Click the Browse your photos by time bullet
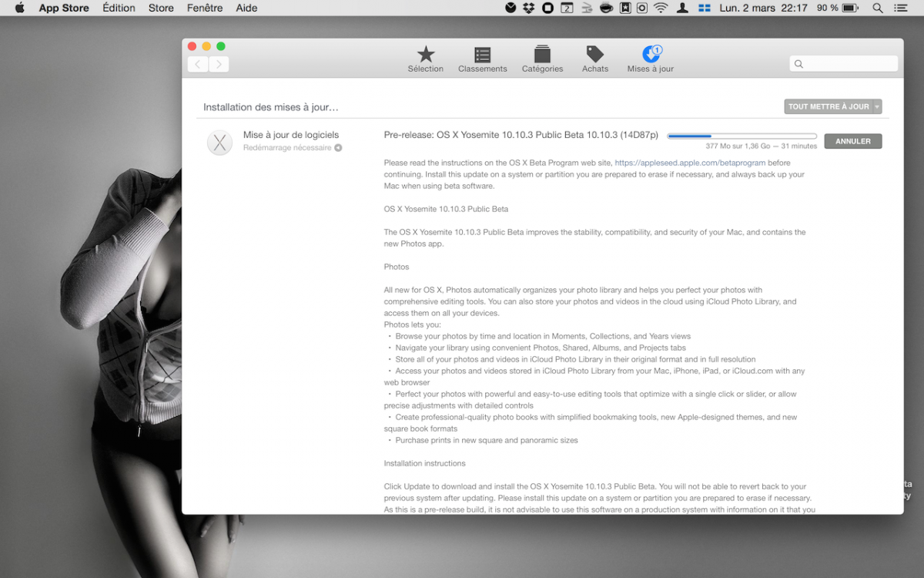This screenshot has height=578, width=924. pyautogui.click(x=539, y=336)
